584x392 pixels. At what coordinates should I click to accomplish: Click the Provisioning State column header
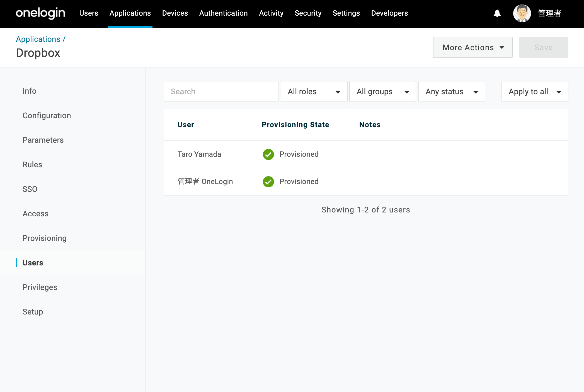295,125
